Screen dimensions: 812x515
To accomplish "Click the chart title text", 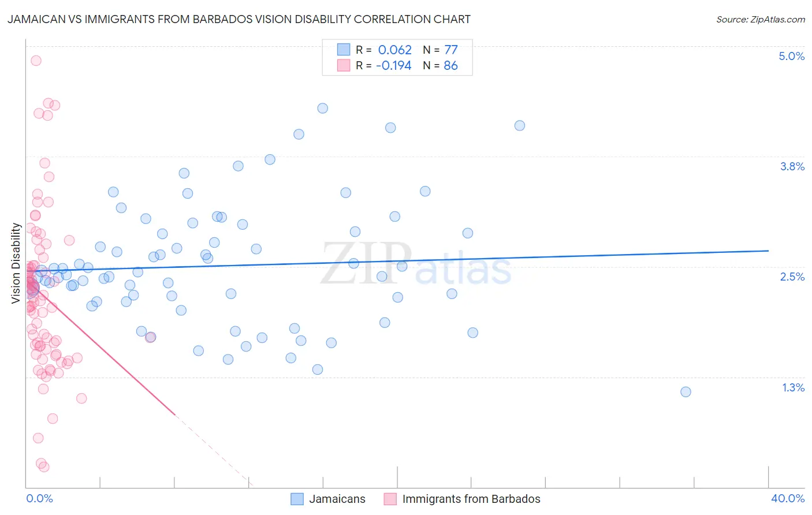I will [x=239, y=19].
